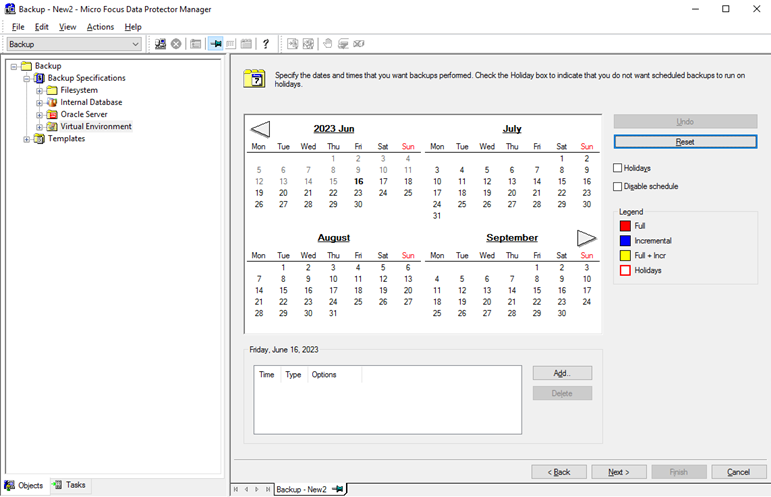The image size is (771, 497).
Task: Click the grayed import page toolbar icon
Action: click(293, 44)
